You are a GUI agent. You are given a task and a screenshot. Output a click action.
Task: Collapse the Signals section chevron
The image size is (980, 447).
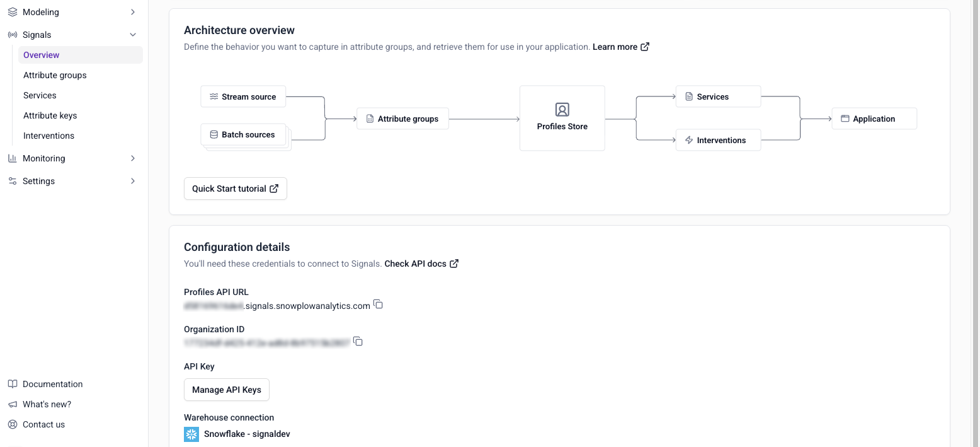pyautogui.click(x=132, y=34)
